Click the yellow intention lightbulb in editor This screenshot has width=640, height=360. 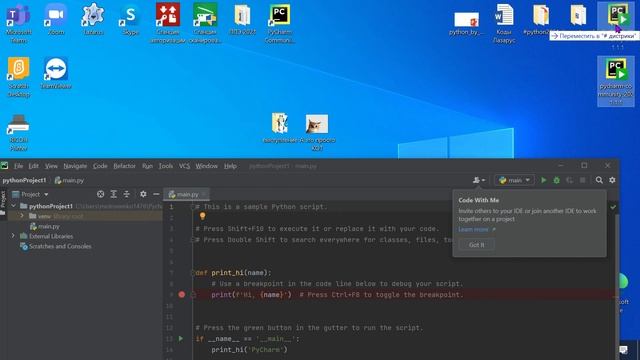point(202,216)
